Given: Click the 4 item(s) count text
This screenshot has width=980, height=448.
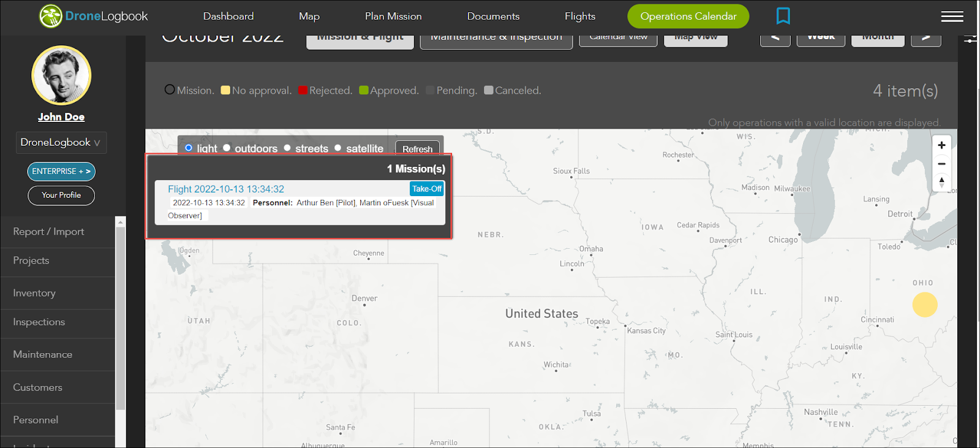Looking at the screenshot, I should (905, 91).
